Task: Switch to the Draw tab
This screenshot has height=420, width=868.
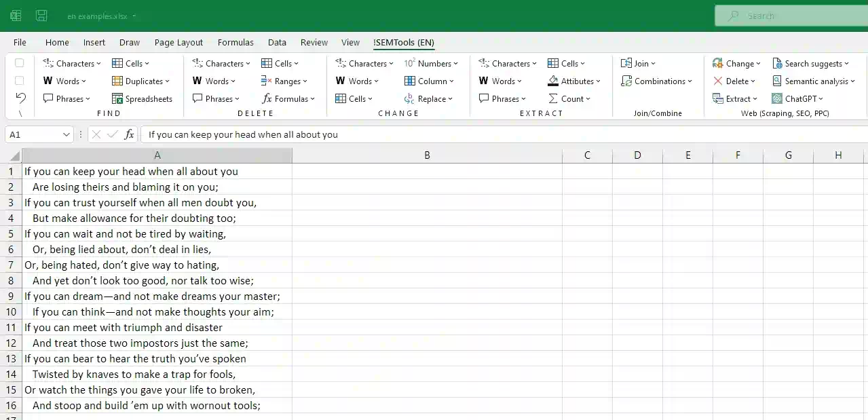Action: [130, 42]
